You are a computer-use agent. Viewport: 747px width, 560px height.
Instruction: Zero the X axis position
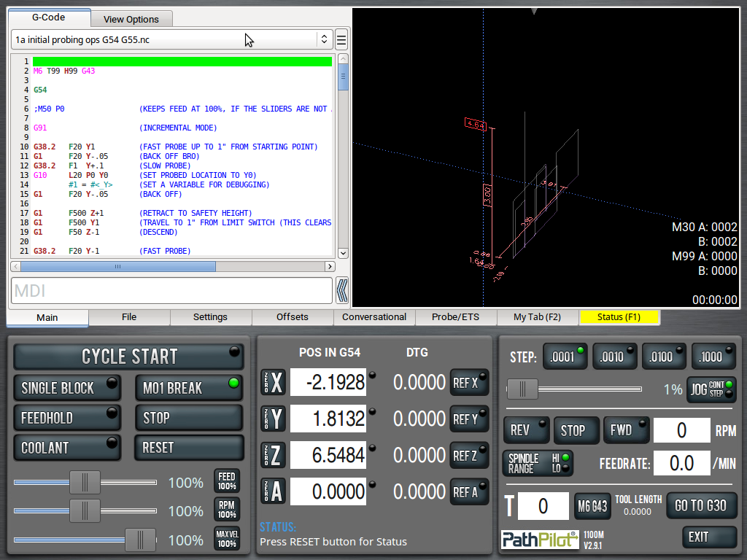(273, 382)
